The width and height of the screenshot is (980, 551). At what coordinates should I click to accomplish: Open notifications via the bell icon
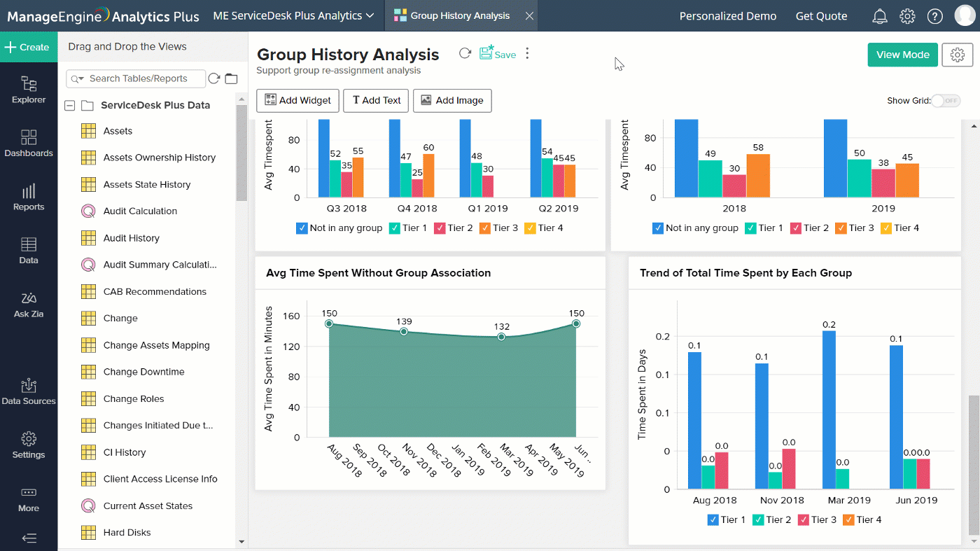(880, 15)
